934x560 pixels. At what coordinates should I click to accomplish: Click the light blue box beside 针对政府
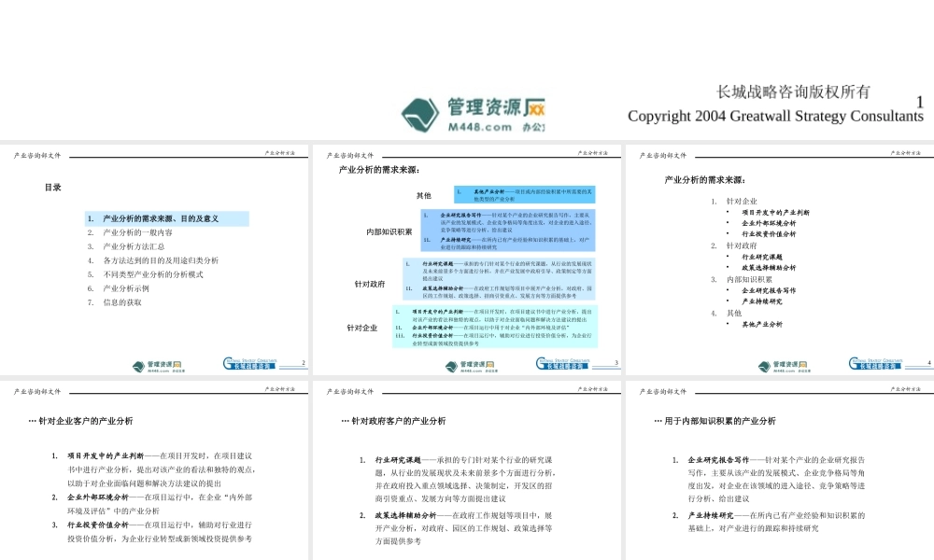[499, 279]
